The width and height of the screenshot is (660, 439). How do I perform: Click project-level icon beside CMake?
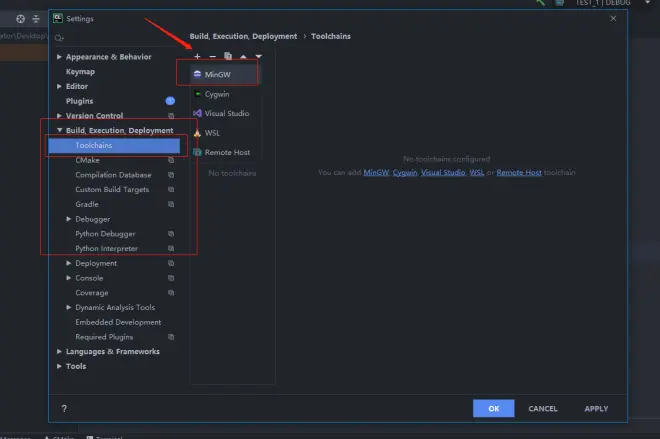point(171,160)
